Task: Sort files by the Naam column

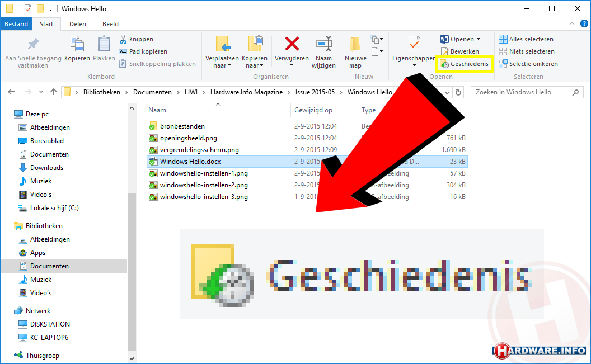Action: click(157, 110)
